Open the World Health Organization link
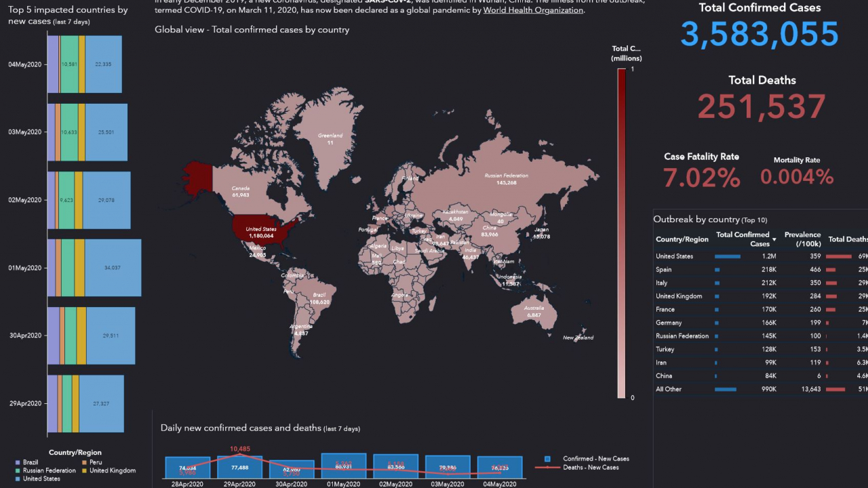This screenshot has height=488, width=868. 533,10
